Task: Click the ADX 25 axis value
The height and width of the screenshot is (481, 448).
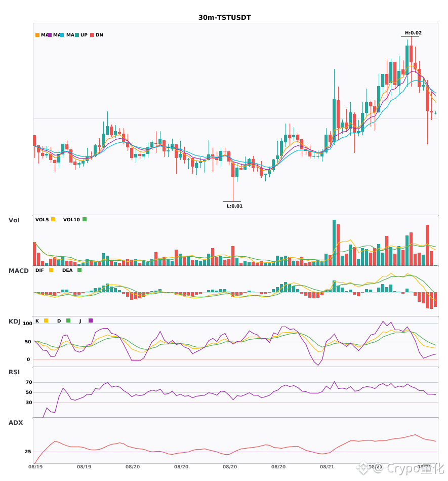Action: click(x=28, y=452)
